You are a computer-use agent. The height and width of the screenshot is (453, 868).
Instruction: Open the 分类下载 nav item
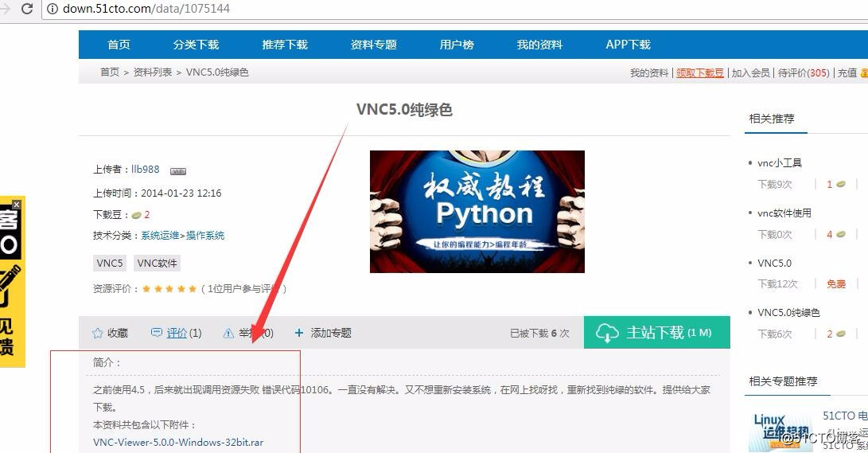click(x=196, y=45)
